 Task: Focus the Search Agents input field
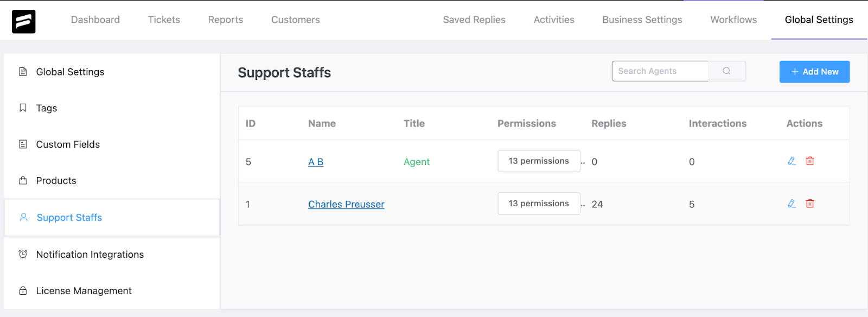click(x=660, y=71)
